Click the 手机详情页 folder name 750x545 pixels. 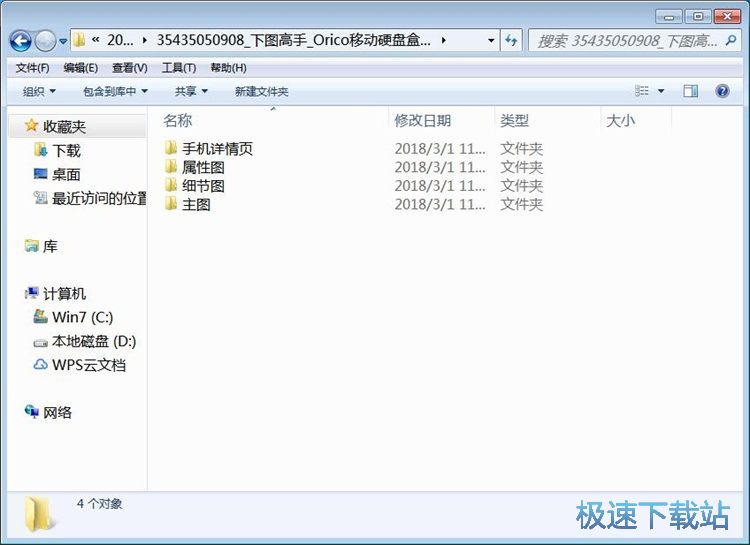pyautogui.click(x=217, y=149)
